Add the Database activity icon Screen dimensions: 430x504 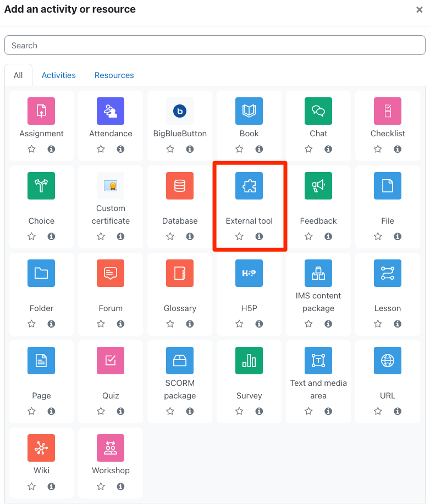(180, 186)
